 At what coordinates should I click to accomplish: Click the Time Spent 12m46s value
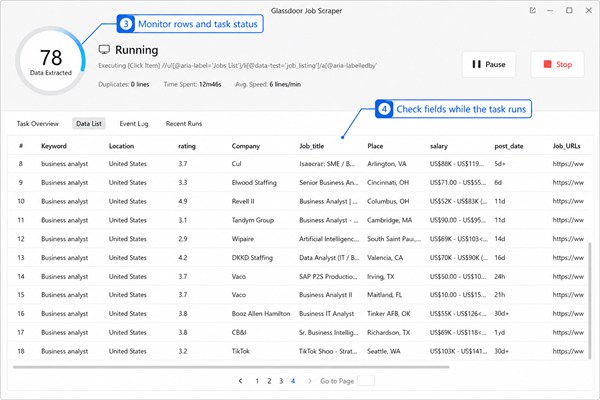pos(210,84)
